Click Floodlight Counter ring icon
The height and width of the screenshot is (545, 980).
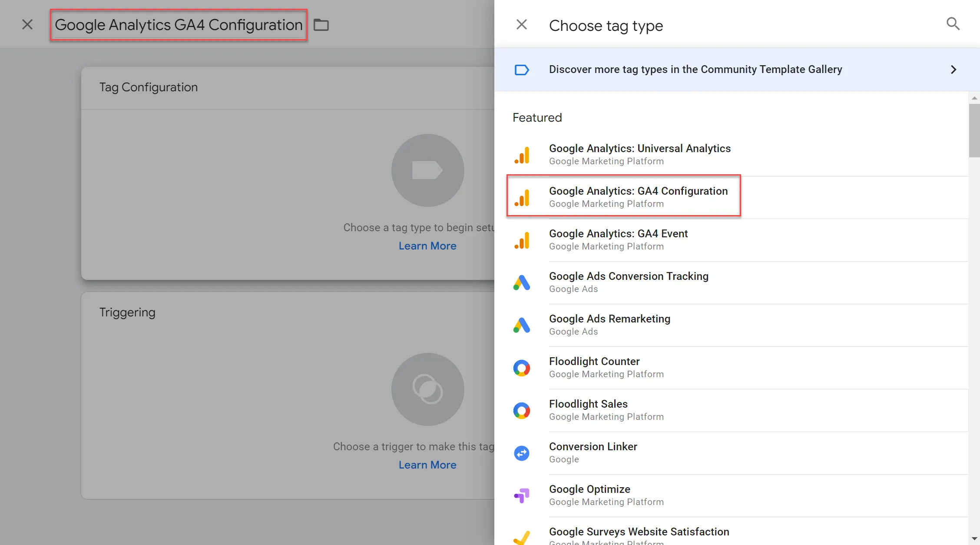(x=522, y=368)
